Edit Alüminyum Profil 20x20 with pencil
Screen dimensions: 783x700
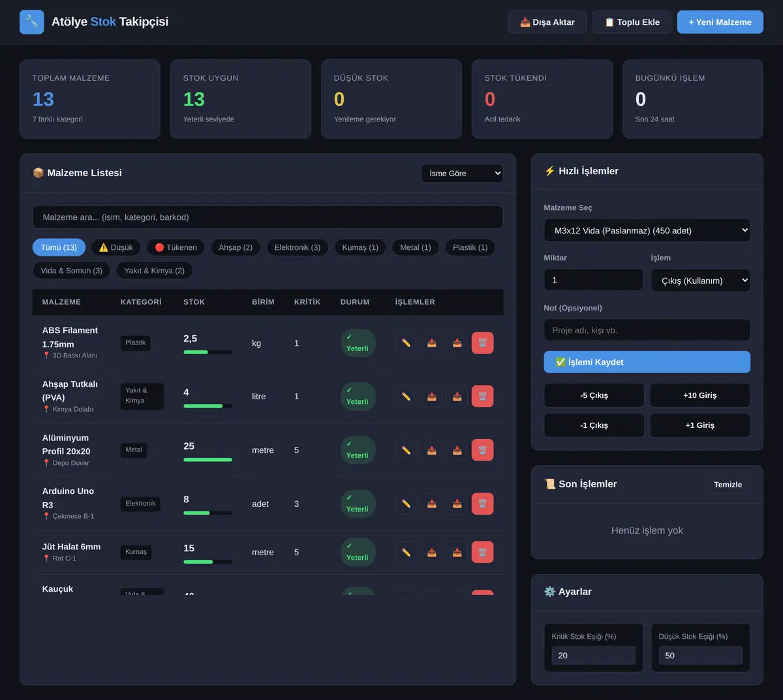click(406, 450)
